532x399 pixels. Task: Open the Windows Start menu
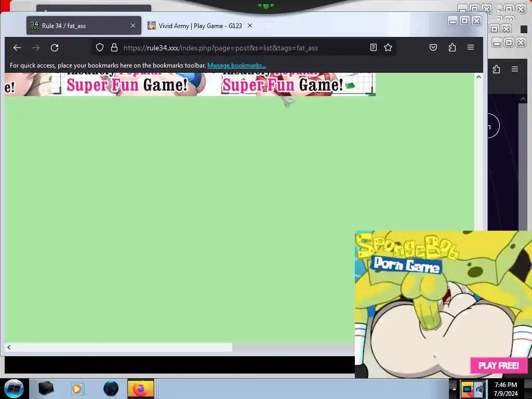[14, 389]
